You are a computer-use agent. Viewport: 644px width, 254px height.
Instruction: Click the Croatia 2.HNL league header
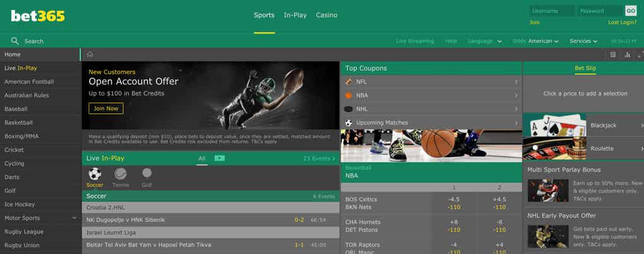coord(211,208)
